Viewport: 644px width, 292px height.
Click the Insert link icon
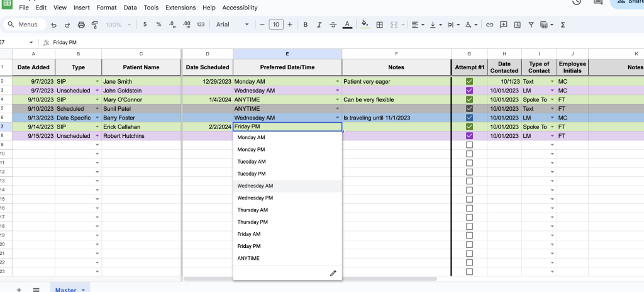(x=489, y=25)
